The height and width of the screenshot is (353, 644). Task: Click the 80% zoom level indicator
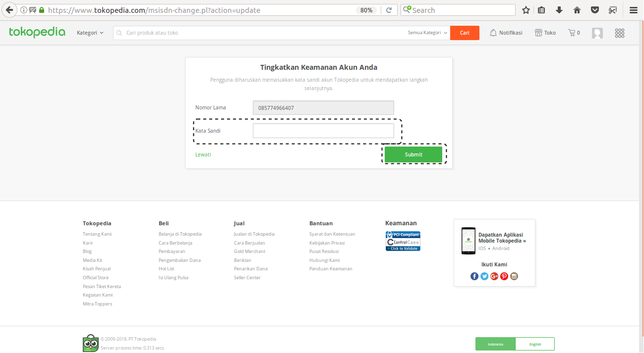tap(366, 10)
